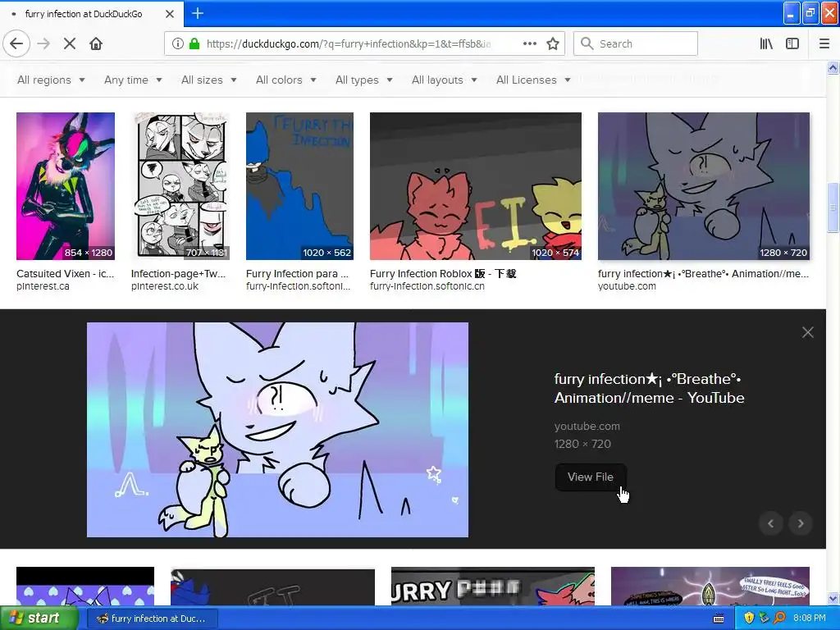Image resolution: width=840 pixels, height=630 pixels.
Task: Click the security shield tray icon
Action: click(749, 618)
